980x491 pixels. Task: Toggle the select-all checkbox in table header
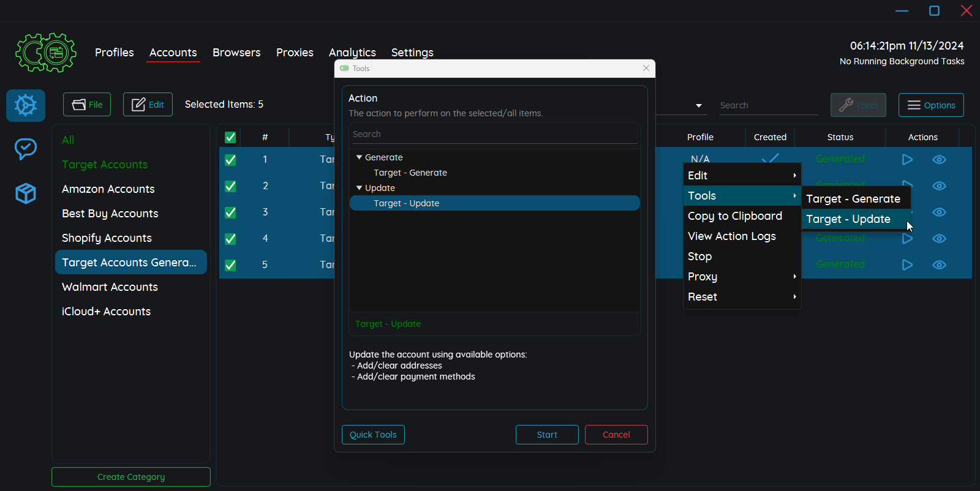click(x=230, y=137)
